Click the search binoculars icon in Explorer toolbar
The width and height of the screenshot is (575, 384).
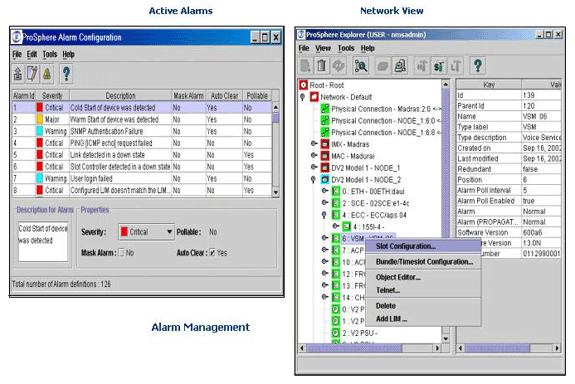[x=360, y=66]
